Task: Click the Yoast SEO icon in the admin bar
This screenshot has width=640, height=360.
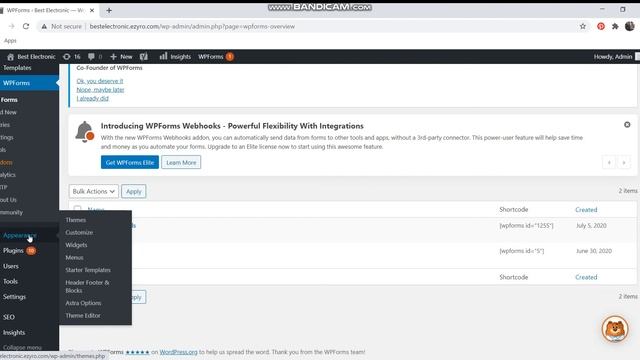Action: (144, 56)
